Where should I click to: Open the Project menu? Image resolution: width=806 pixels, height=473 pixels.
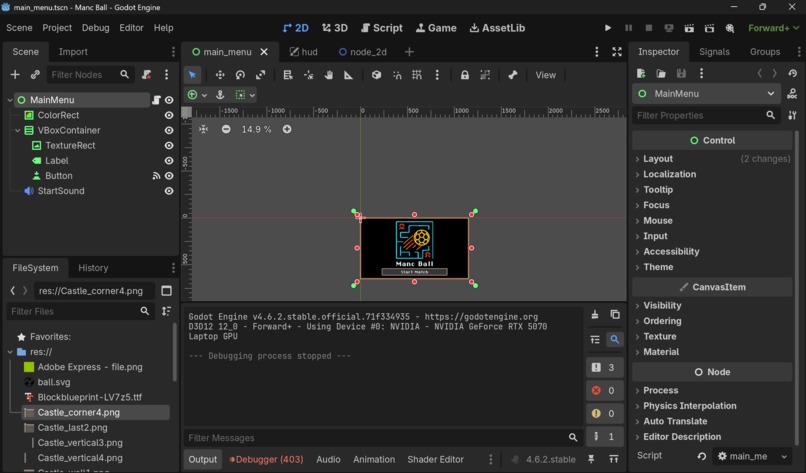point(57,28)
